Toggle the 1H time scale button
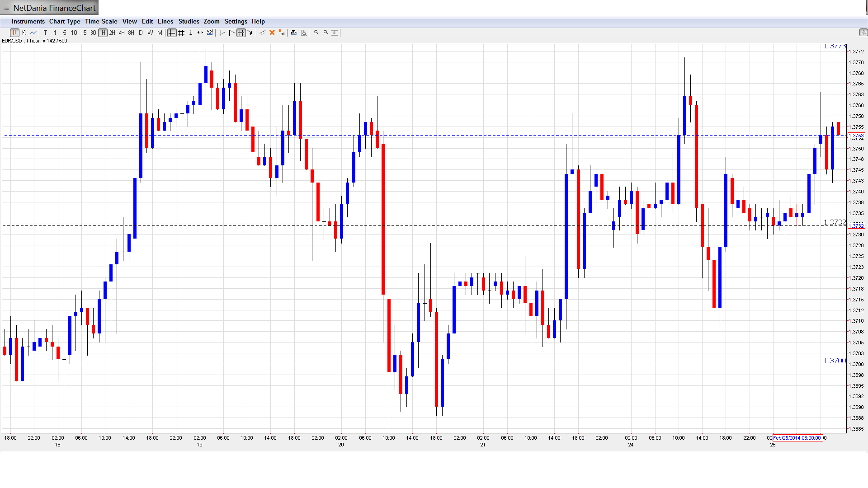This screenshot has height=488, width=868. point(103,33)
